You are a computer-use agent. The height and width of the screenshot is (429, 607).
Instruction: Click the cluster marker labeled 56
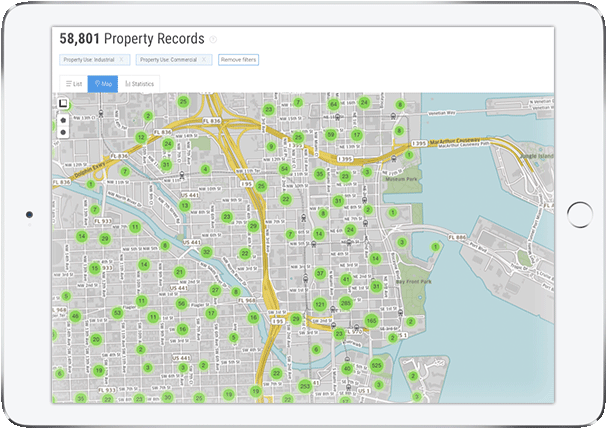click(181, 304)
